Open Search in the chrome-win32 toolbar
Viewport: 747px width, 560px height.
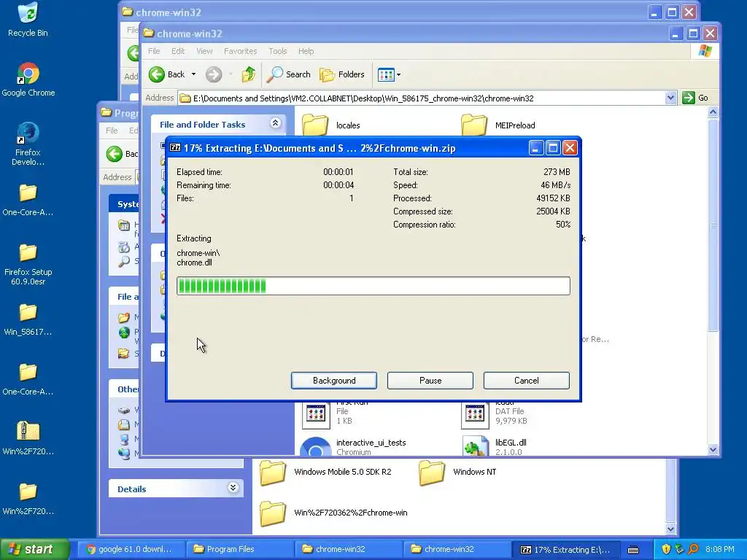(289, 74)
